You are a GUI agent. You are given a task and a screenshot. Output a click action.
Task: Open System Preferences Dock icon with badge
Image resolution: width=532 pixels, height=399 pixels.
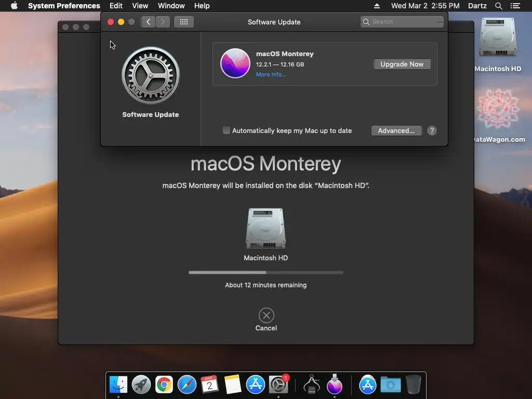pyautogui.click(x=278, y=384)
